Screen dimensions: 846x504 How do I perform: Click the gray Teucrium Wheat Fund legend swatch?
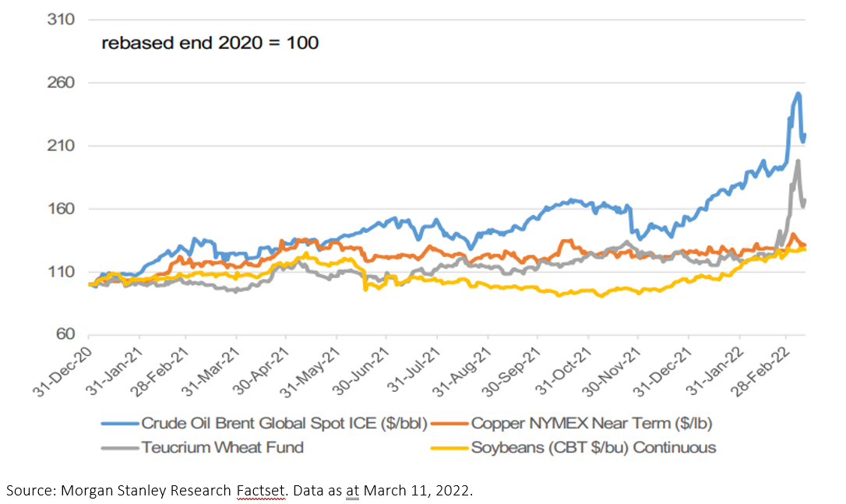coord(119,447)
